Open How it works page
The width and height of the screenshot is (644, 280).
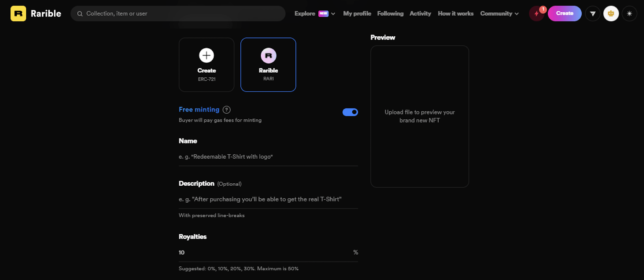coord(456,14)
